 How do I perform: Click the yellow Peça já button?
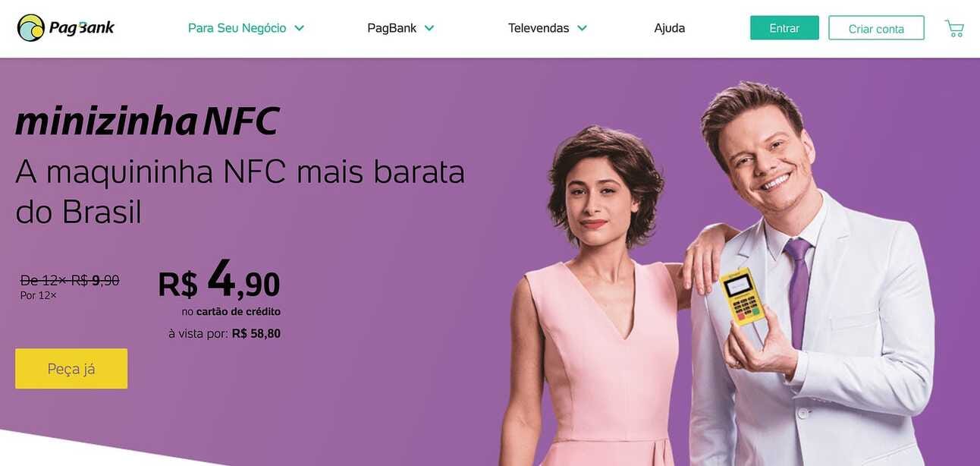(71, 369)
